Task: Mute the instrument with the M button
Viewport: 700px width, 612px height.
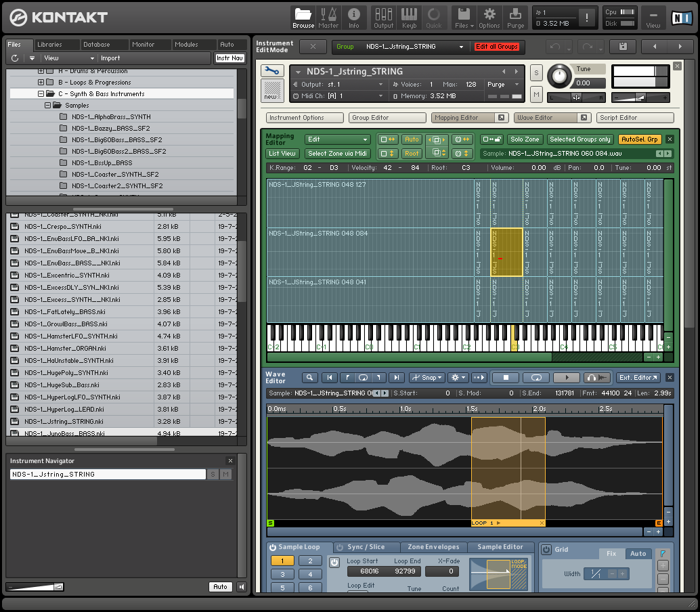Action: coord(536,94)
